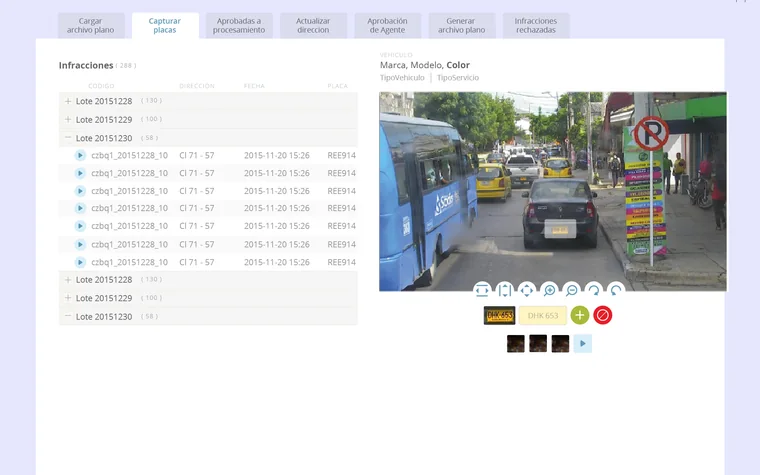Open the cropped DHK 653 plate thumbnail
The width and height of the screenshot is (760, 475).
[500, 316]
